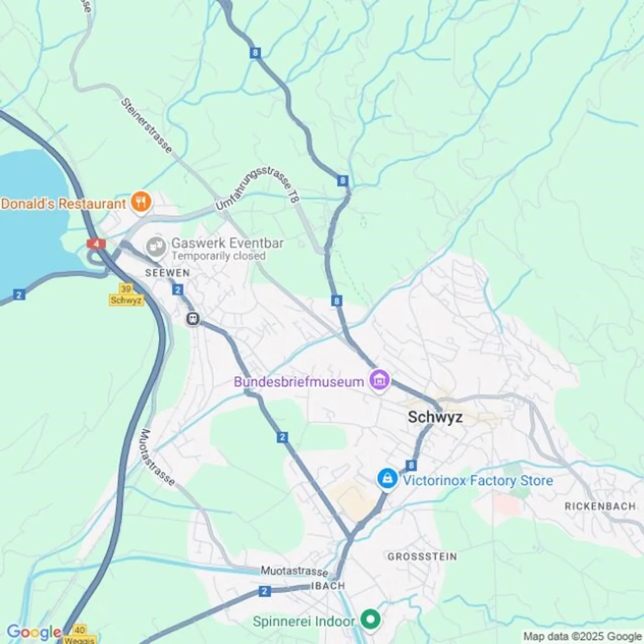Click the red route 4 highway shield

pyautogui.click(x=96, y=244)
